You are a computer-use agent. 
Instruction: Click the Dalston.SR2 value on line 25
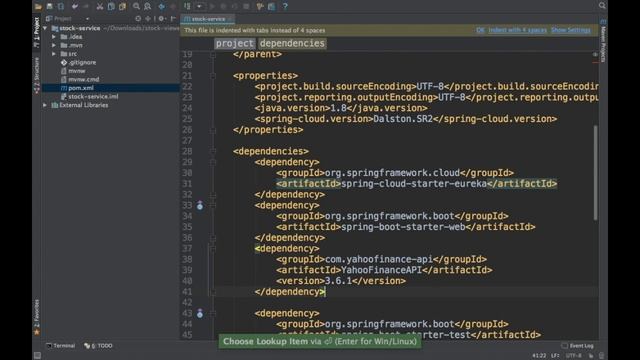pyautogui.click(x=403, y=119)
